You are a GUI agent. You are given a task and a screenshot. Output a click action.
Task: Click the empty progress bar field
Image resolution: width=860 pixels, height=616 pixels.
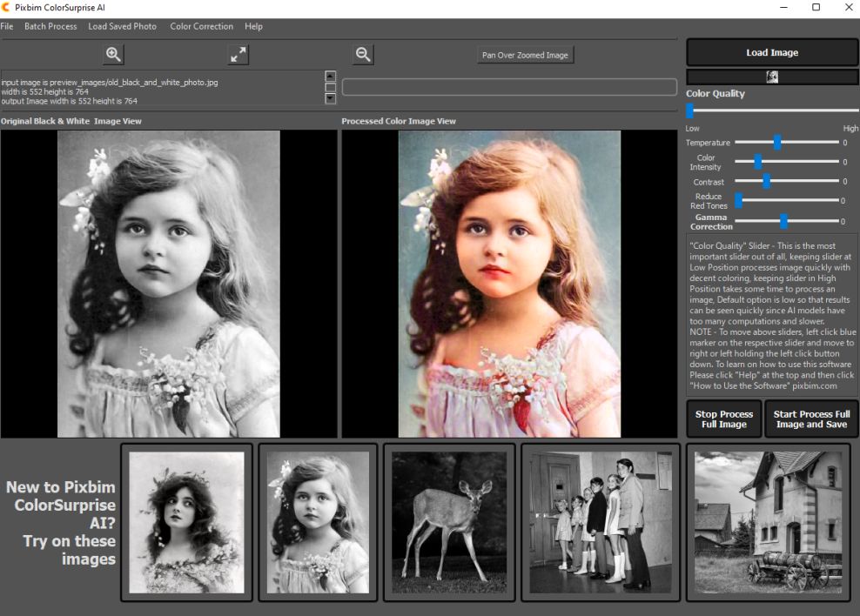tap(509, 87)
